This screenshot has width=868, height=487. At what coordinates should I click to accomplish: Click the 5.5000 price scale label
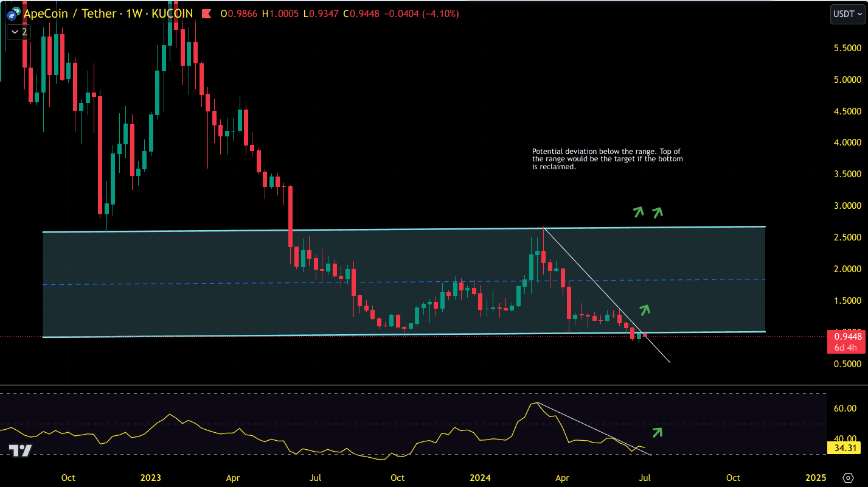pos(848,48)
